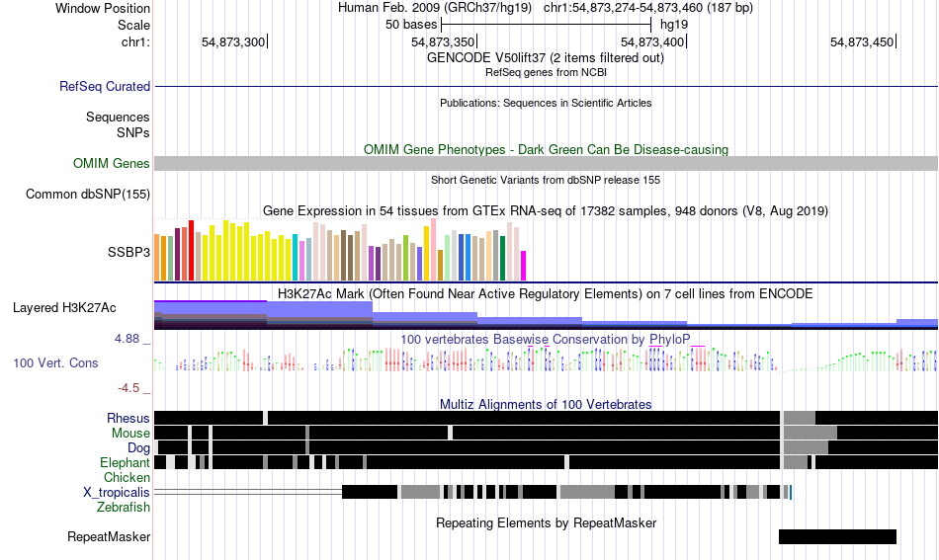Click the magenta bar ending GTEx chart
Viewport: 939px width, 560px height.
[524, 266]
